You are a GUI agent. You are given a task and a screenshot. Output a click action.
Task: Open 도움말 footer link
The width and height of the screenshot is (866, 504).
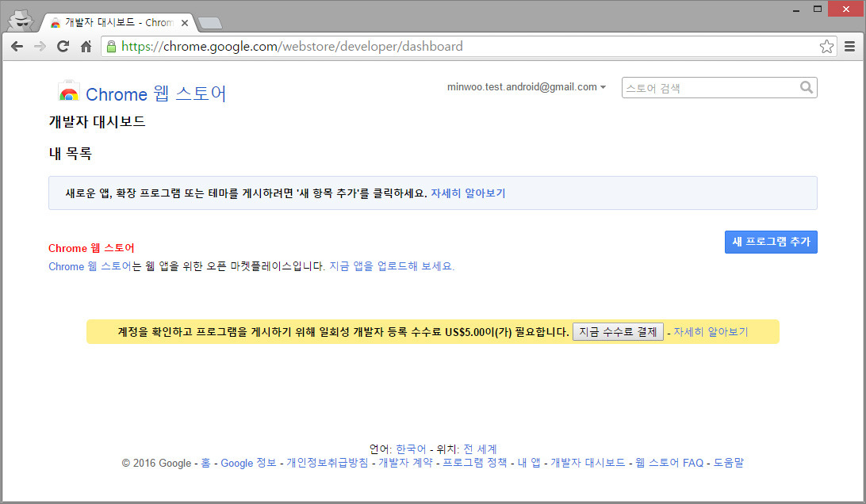tap(729, 463)
